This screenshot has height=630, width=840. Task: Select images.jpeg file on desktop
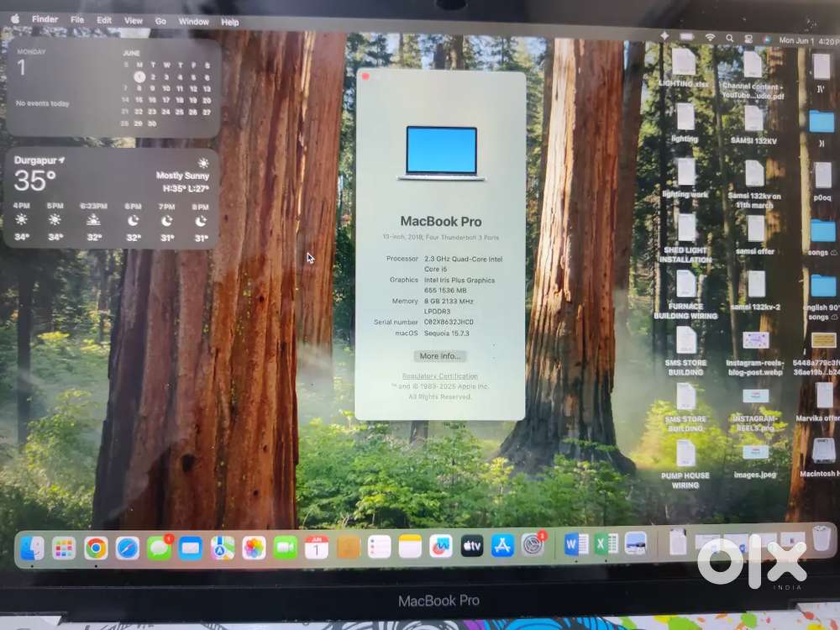pyautogui.click(x=755, y=462)
